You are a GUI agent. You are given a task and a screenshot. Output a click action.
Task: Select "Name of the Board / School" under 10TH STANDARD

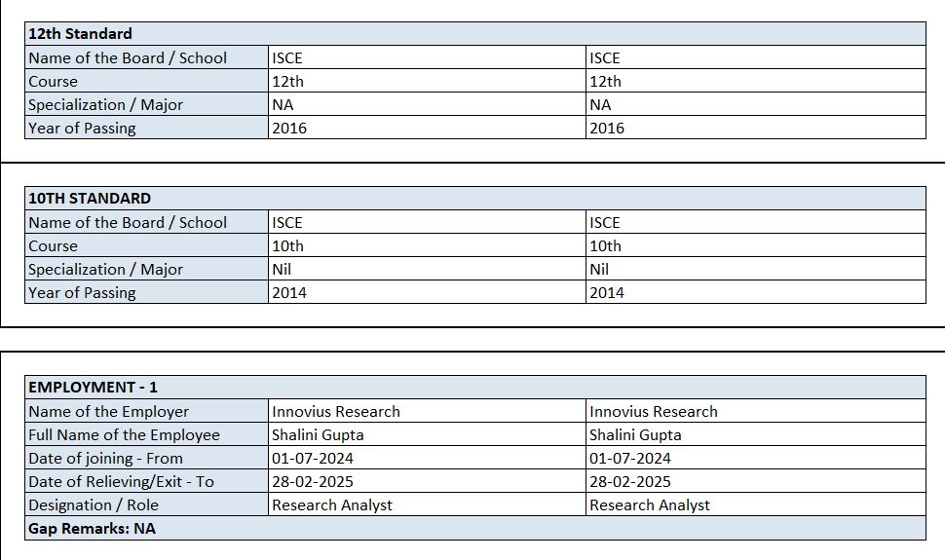coord(127,223)
